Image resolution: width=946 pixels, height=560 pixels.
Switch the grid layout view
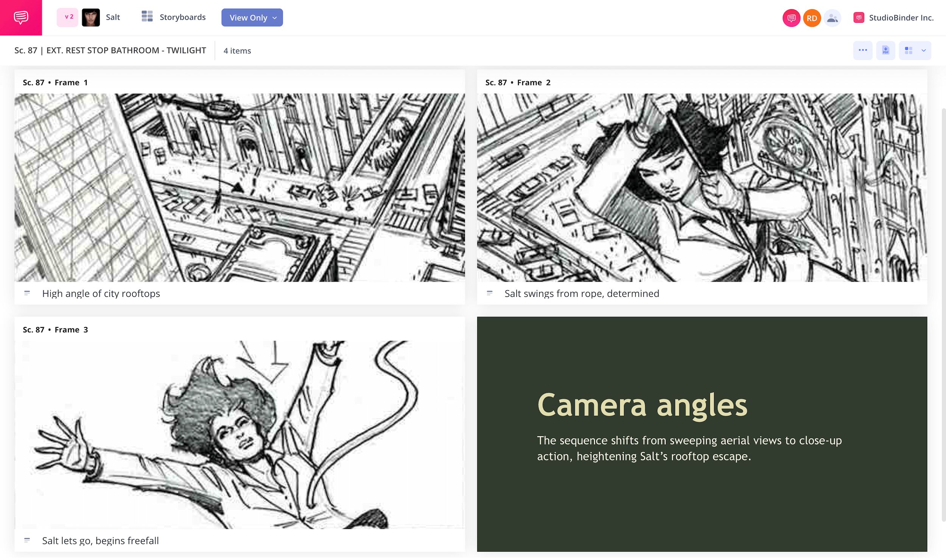point(909,50)
